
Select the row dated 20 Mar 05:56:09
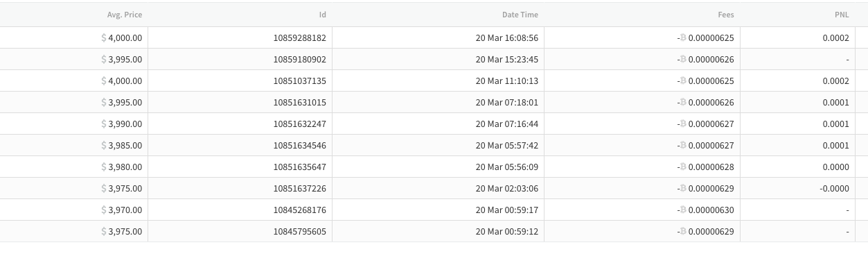[x=434, y=167]
